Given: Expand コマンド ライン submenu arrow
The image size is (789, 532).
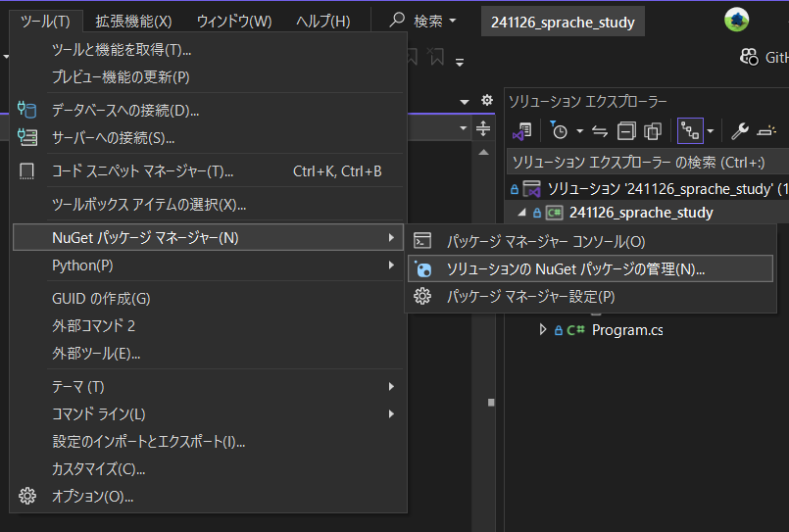Looking at the screenshot, I should 391,413.
